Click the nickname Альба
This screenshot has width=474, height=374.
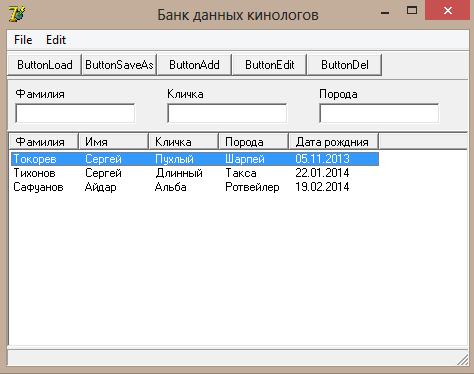tap(170, 187)
